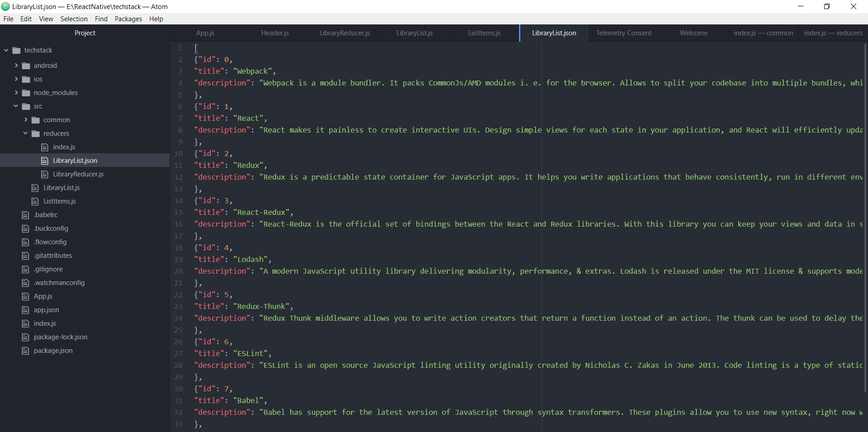This screenshot has height=432, width=868.
Task: Click file icon next to LibraryList.json
Action: (45, 161)
